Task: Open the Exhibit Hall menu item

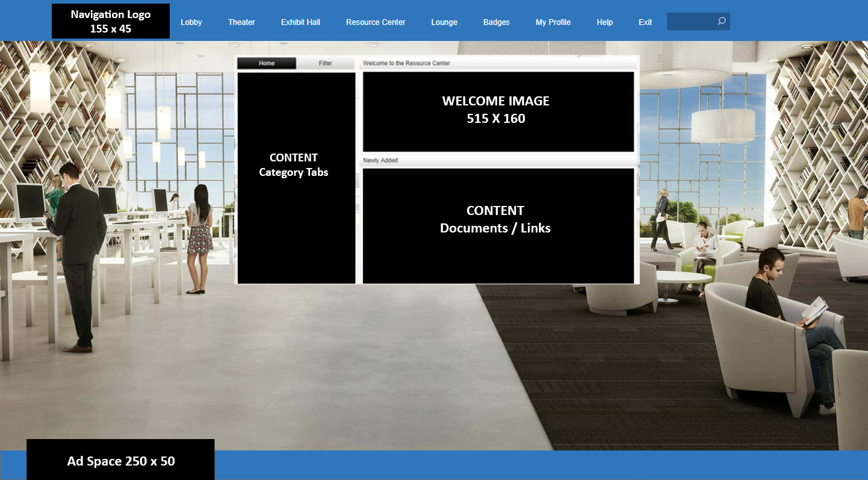Action: click(300, 22)
